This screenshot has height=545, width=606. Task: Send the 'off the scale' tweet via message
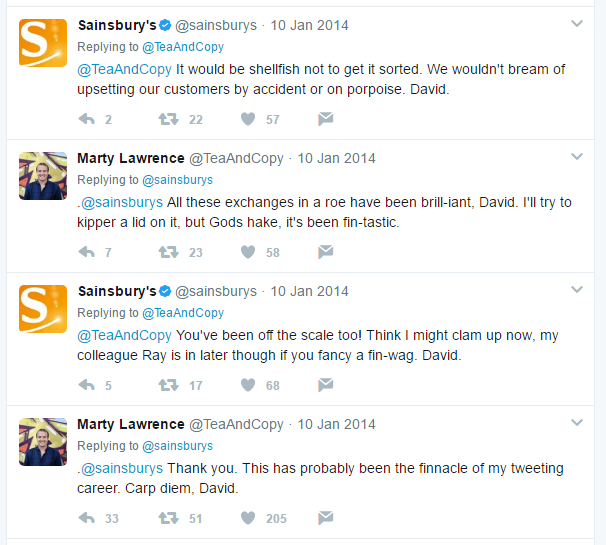click(x=325, y=385)
